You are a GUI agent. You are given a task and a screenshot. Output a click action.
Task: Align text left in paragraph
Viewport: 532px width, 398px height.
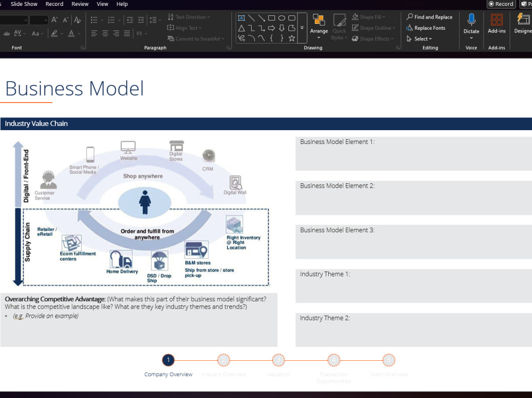(x=94, y=33)
